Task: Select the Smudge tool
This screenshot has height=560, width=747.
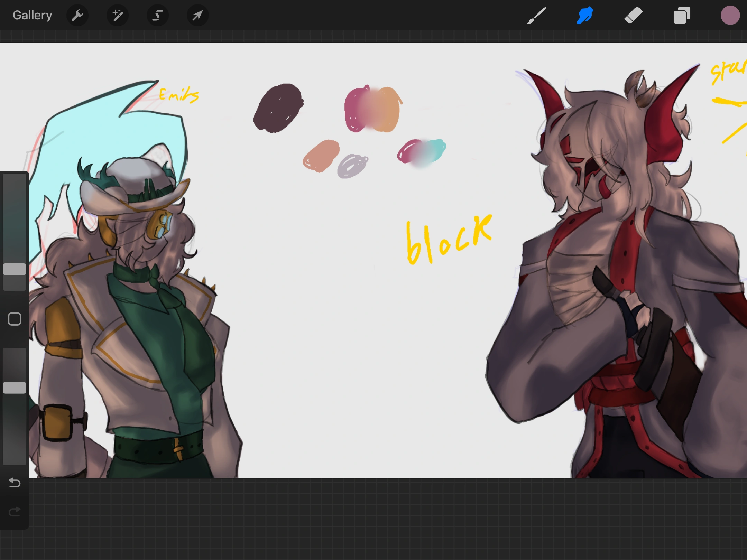Action: (585, 15)
